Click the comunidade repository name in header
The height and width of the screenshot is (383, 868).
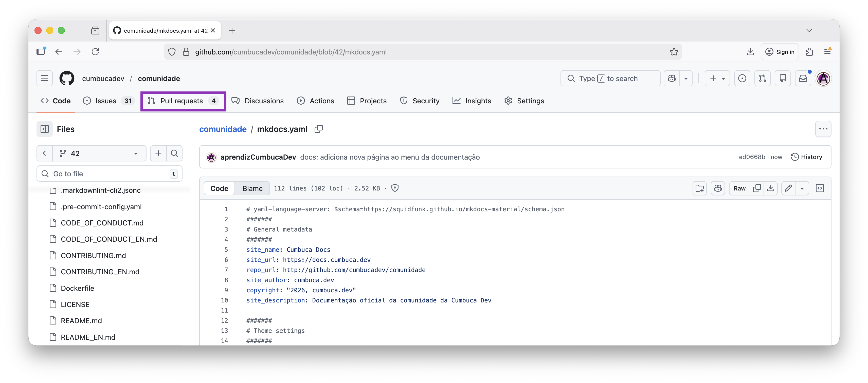[x=159, y=79]
